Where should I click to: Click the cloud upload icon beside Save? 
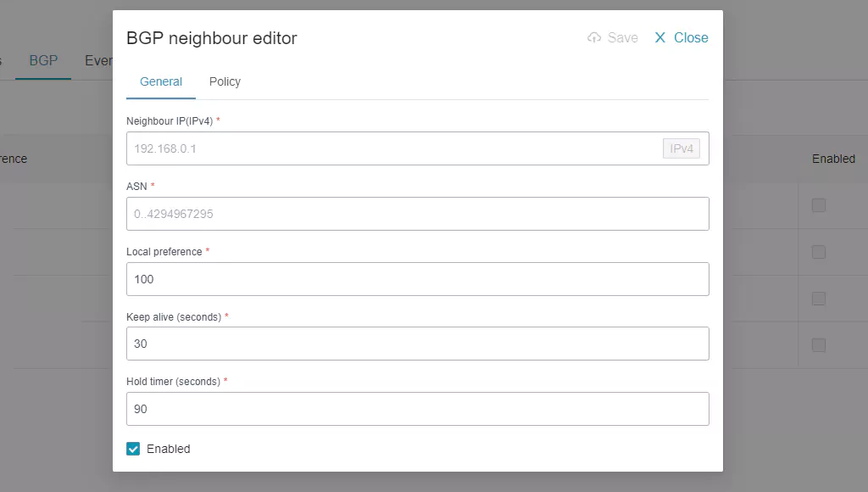pos(594,38)
